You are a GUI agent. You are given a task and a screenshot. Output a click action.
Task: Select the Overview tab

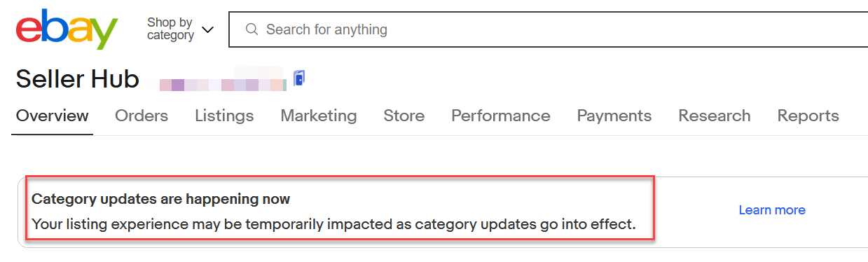coord(53,116)
